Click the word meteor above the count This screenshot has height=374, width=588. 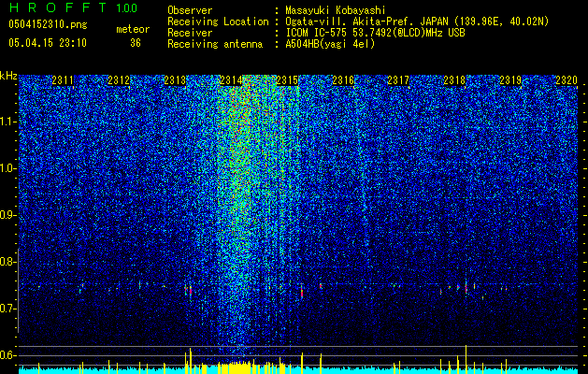pyautogui.click(x=133, y=29)
